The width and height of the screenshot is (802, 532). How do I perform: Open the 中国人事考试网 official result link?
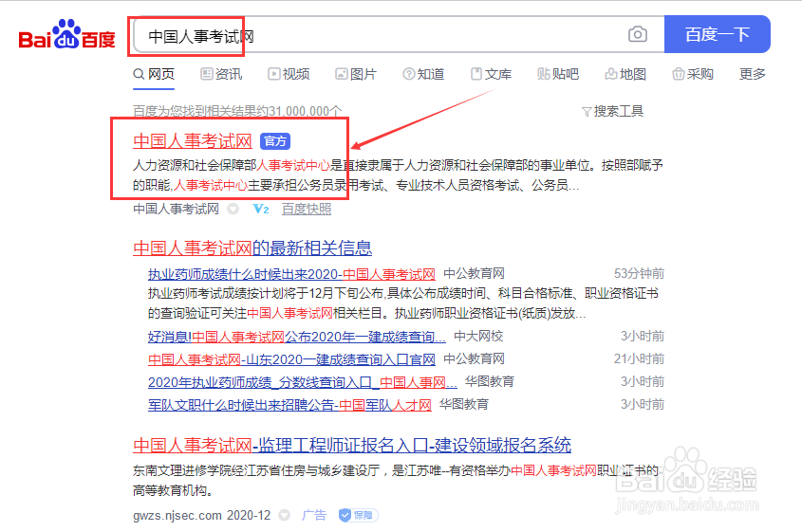193,141
